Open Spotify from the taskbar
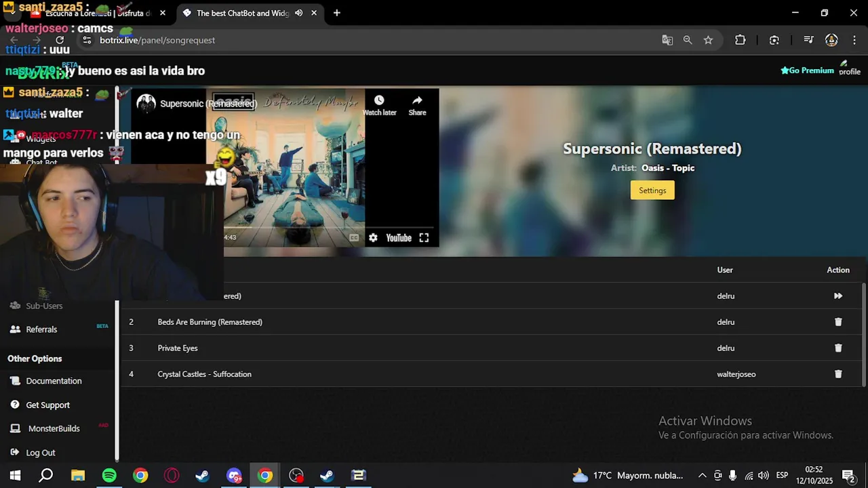The image size is (868, 488). [109, 476]
